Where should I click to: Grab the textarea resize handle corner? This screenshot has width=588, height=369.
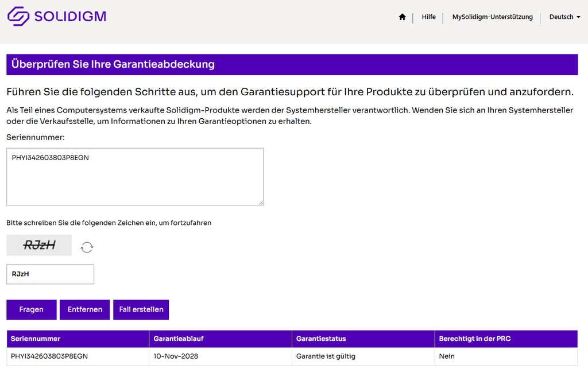tap(261, 203)
